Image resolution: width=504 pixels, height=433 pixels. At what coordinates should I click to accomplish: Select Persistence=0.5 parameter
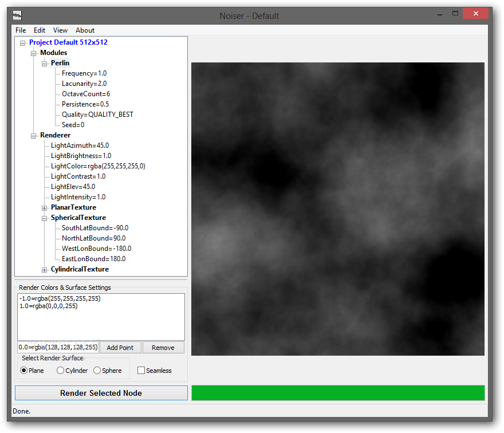point(85,104)
